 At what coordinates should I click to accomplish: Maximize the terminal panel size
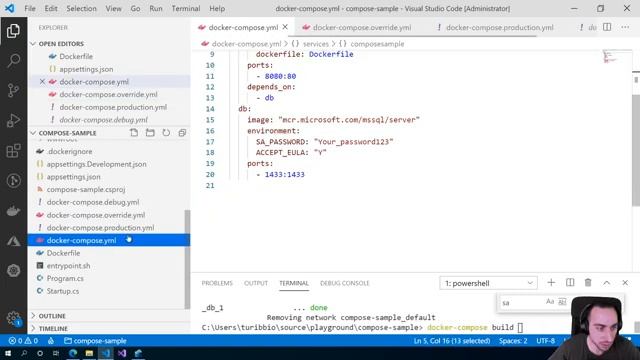point(607,282)
